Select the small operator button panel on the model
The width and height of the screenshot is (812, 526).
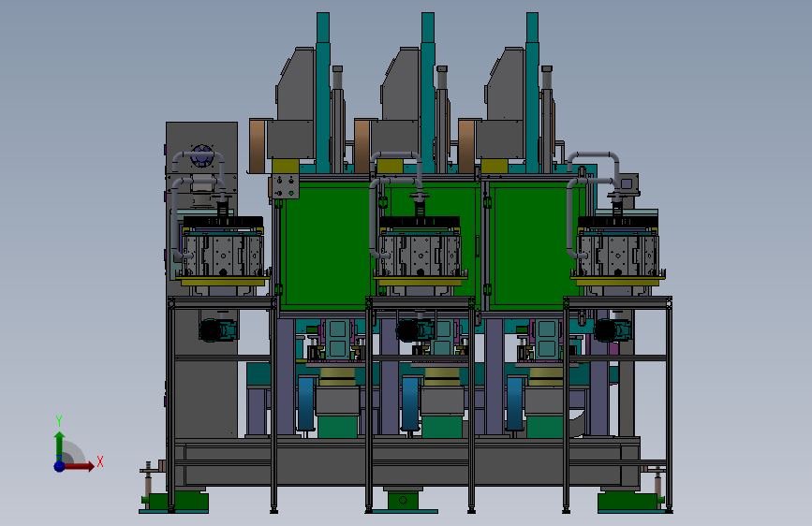pyautogui.click(x=285, y=187)
